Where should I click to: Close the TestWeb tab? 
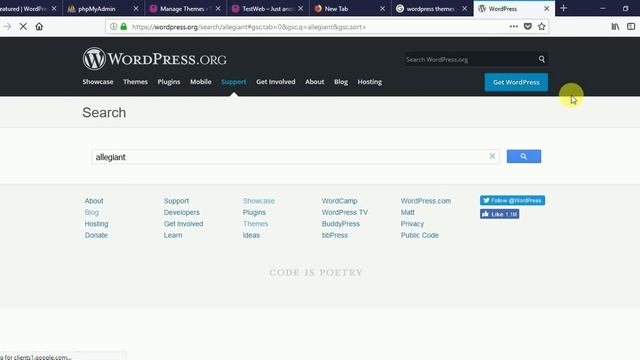[301, 8]
